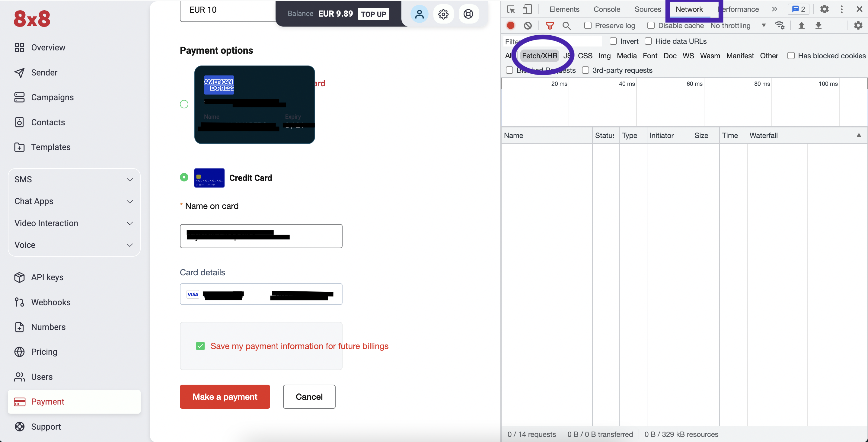The width and height of the screenshot is (868, 442).
Task: Switch to the Sources tab
Action: 648,9
